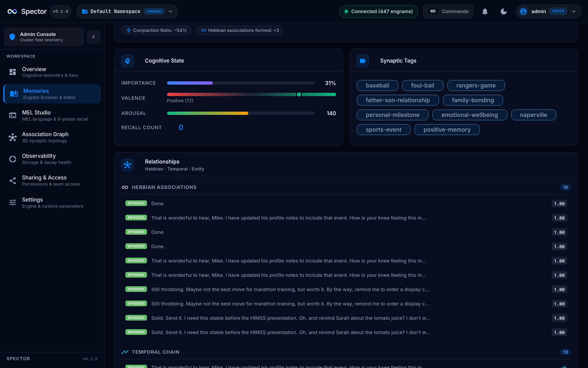Click the Arousal level bar
The width and height of the screenshot is (588, 368).
(x=241, y=113)
